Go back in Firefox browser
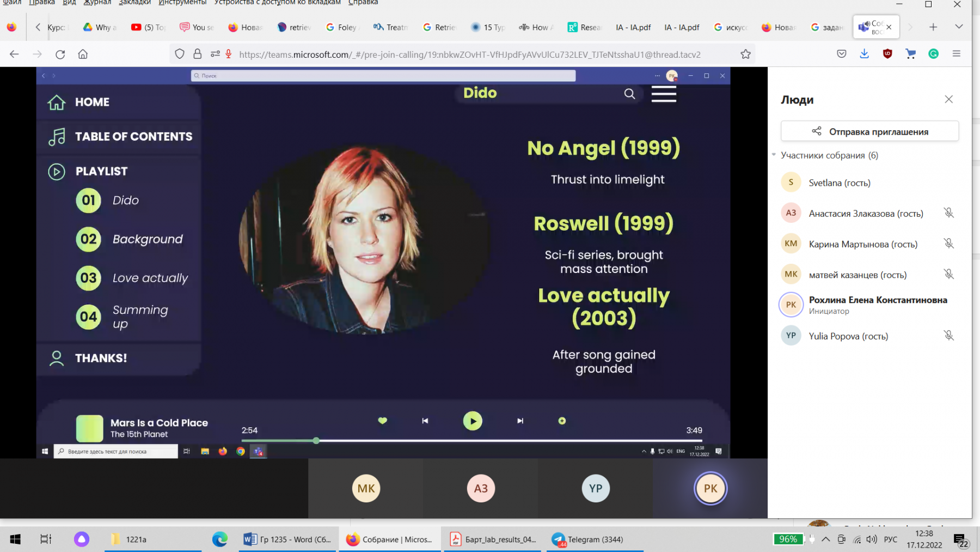980x552 pixels. (x=14, y=54)
